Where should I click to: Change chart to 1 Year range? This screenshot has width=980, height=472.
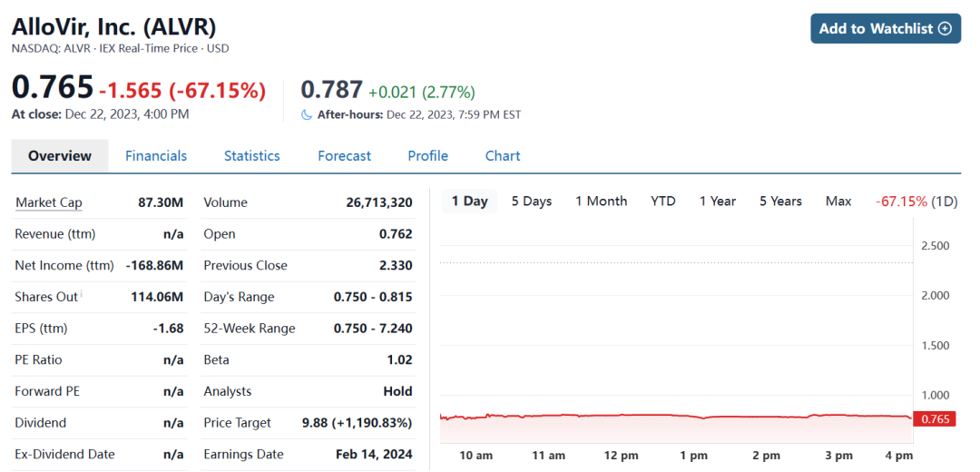(x=718, y=202)
